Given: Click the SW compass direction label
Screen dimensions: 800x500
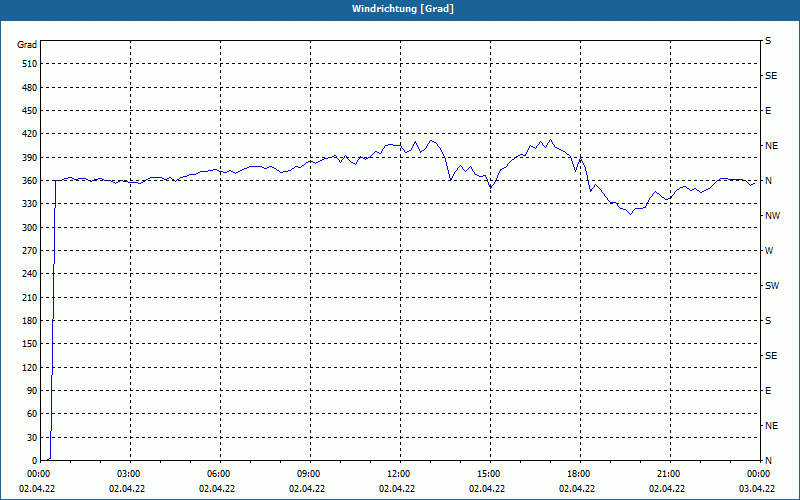Looking at the screenshot, I should pos(772,286).
